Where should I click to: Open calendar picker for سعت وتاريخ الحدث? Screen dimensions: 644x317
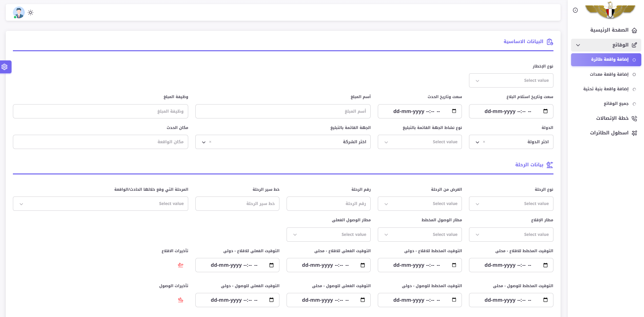454,111
